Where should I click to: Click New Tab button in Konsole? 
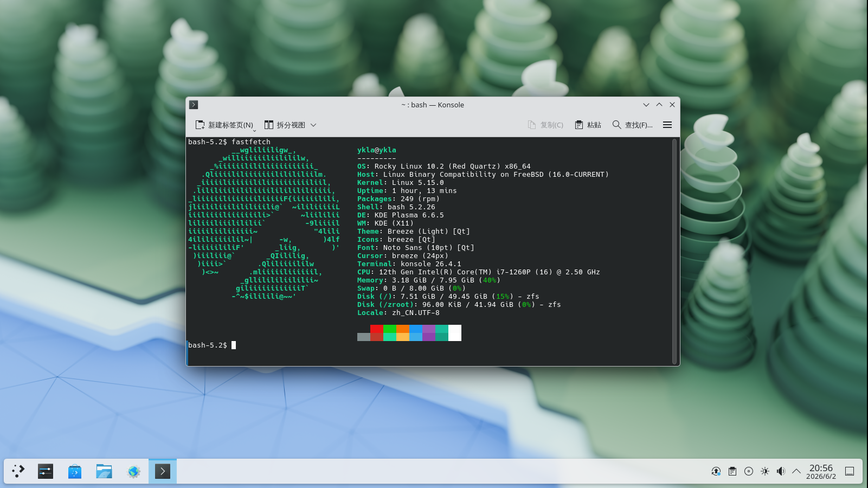pyautogui.click(x=224, y=125)
